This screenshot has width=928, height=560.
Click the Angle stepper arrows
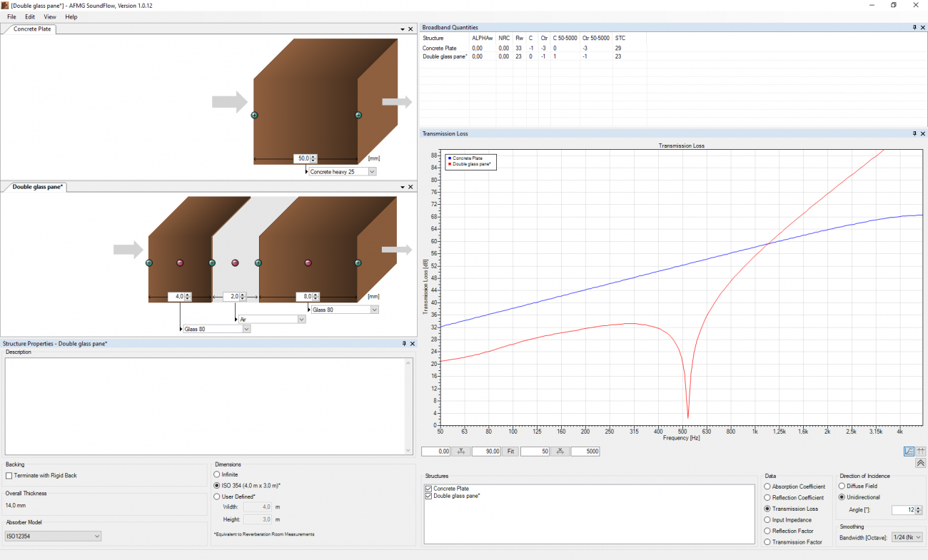[x=920, y=510]
